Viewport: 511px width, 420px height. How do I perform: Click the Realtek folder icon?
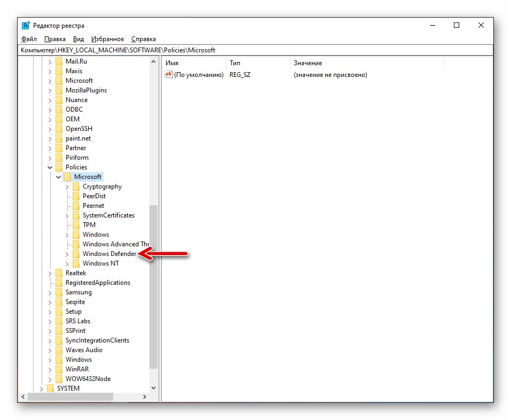59,273
